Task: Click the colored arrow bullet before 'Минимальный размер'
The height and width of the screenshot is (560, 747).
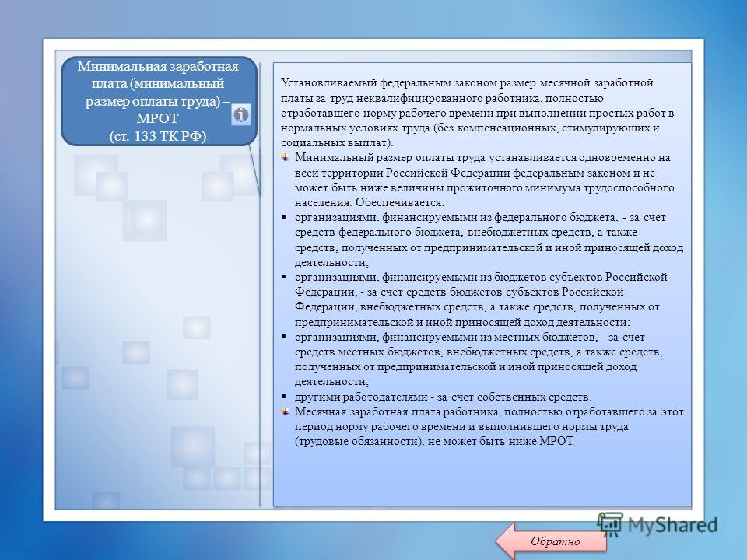Action: (x=285, y=157)
